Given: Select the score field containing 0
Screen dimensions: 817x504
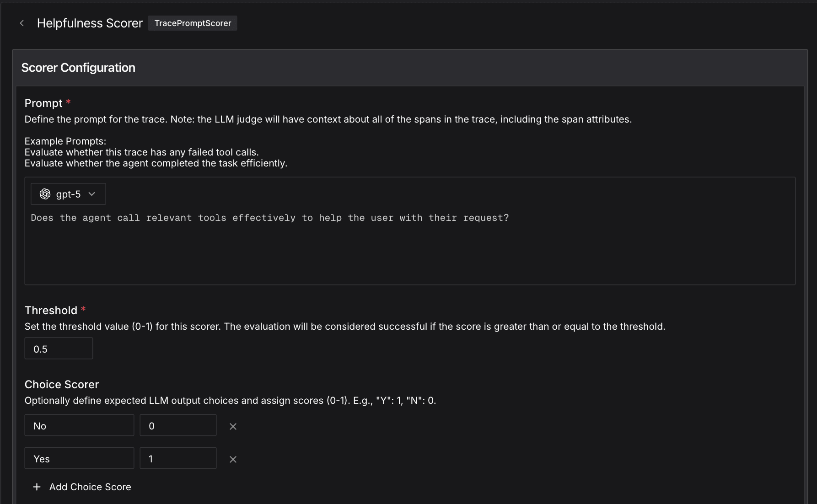Looking at the screenshot, I should pyautogui.click(x=178, y=425).
